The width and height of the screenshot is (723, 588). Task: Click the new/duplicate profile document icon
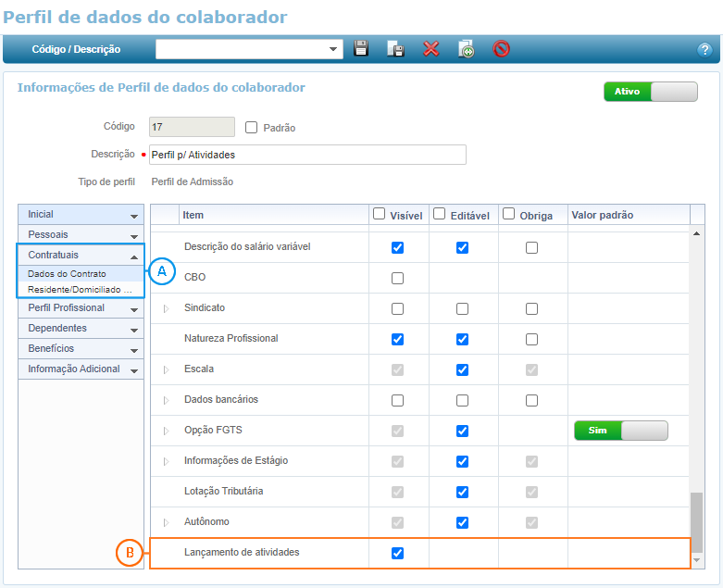coord(466,49)
